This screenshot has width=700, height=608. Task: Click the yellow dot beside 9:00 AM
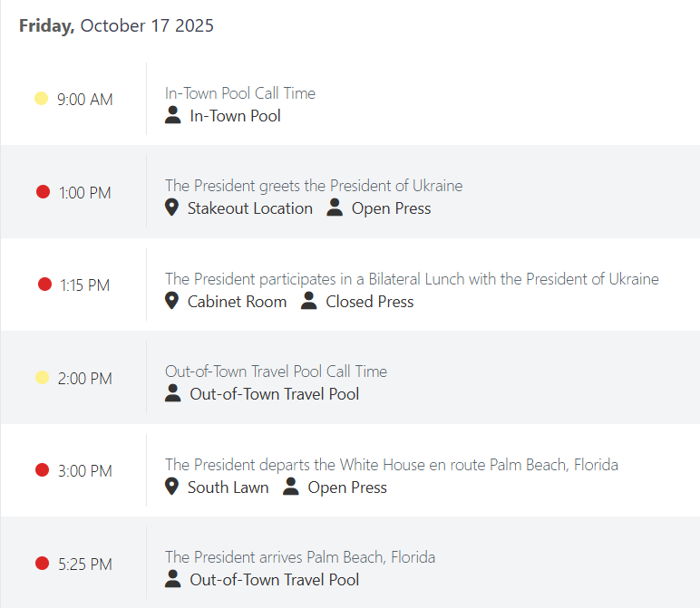[41, 99]
